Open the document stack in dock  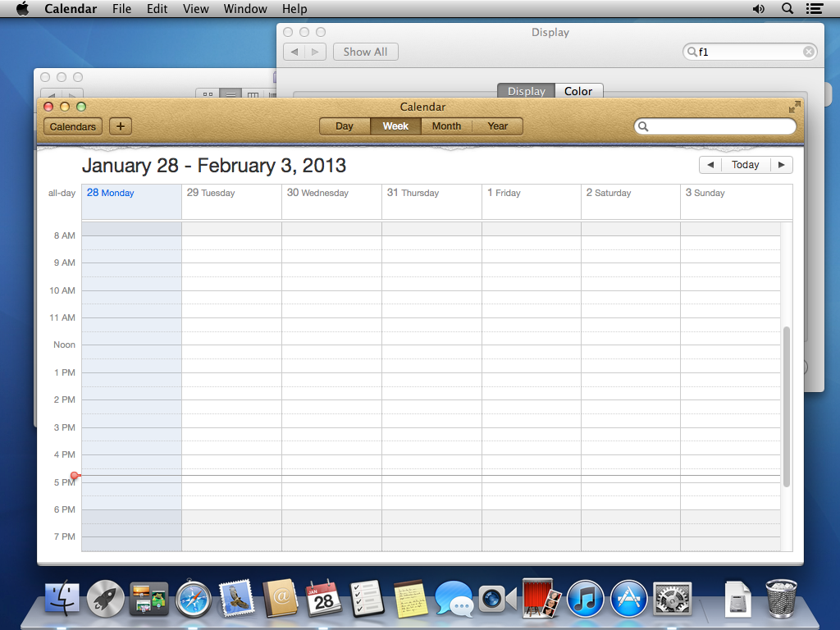click(x=737, y=599)
